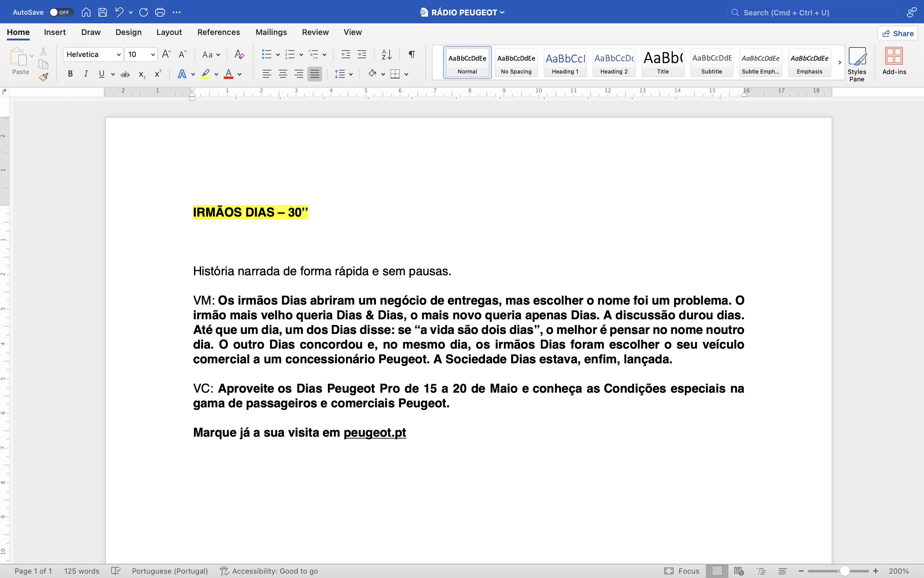Toggle Bold formatting
924x578 pixels.
click(70, 74)
